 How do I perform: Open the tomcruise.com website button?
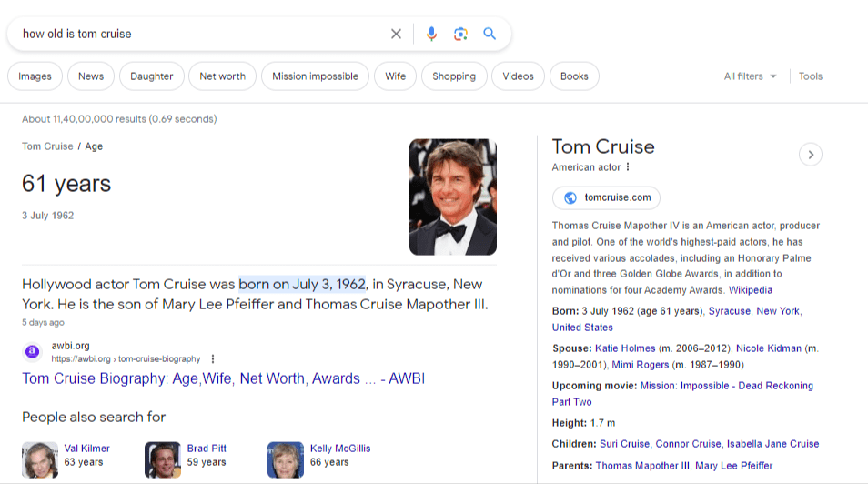[606, 197]
